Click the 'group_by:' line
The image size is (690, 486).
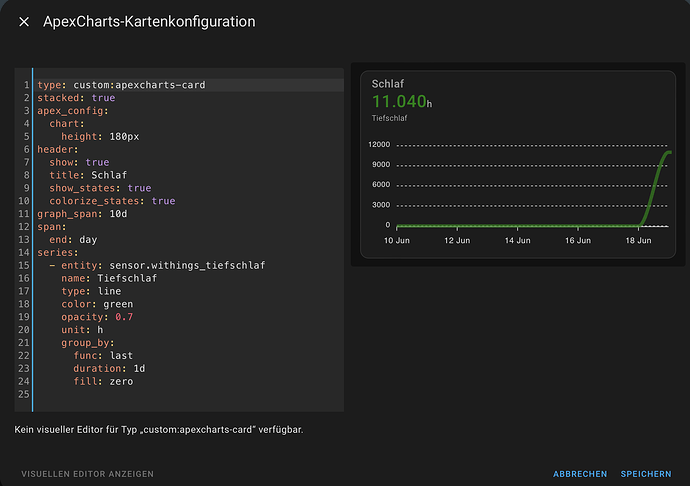tap(88, 342)
